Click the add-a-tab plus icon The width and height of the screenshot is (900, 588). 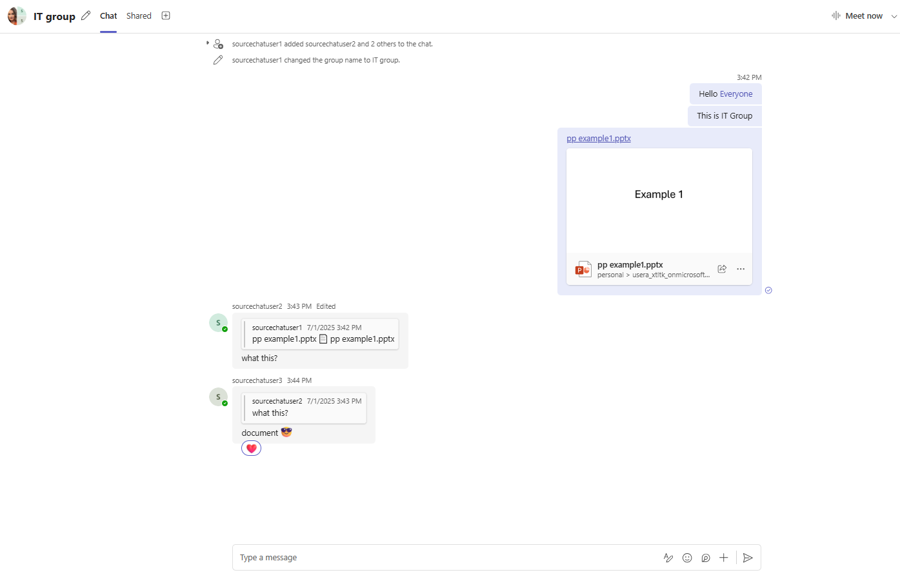[x=166, y=15]
